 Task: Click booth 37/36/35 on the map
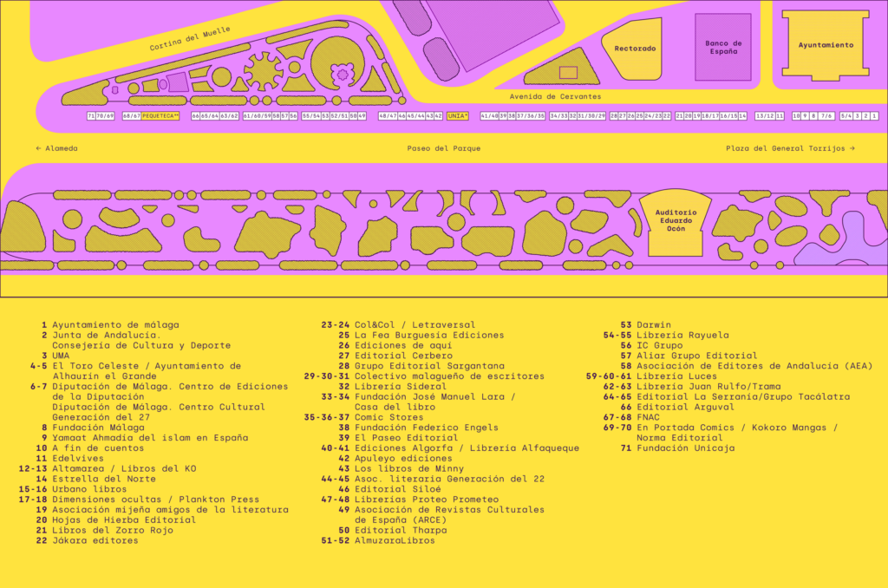[x=531, y=116]
